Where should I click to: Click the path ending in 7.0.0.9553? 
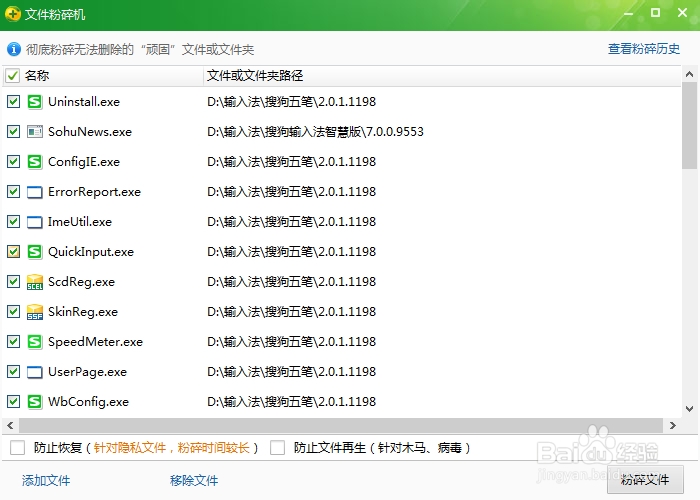pyautogui.click(x=315, y=132)
